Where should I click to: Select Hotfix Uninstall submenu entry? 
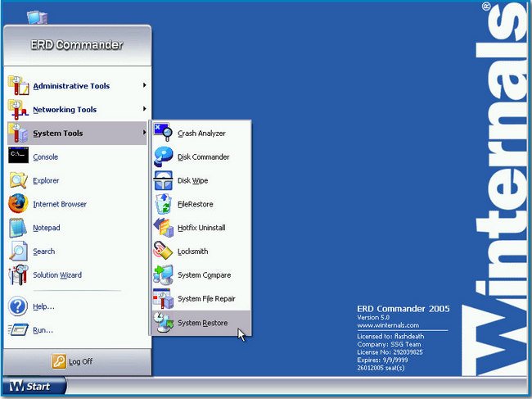pos(201,228)
